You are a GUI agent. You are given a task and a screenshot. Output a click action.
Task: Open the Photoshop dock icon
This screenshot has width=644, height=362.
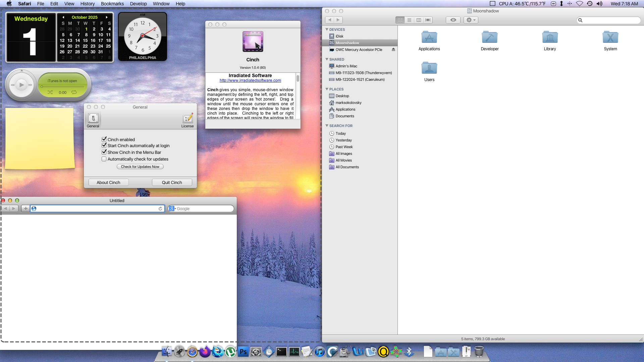click(243, 352)
